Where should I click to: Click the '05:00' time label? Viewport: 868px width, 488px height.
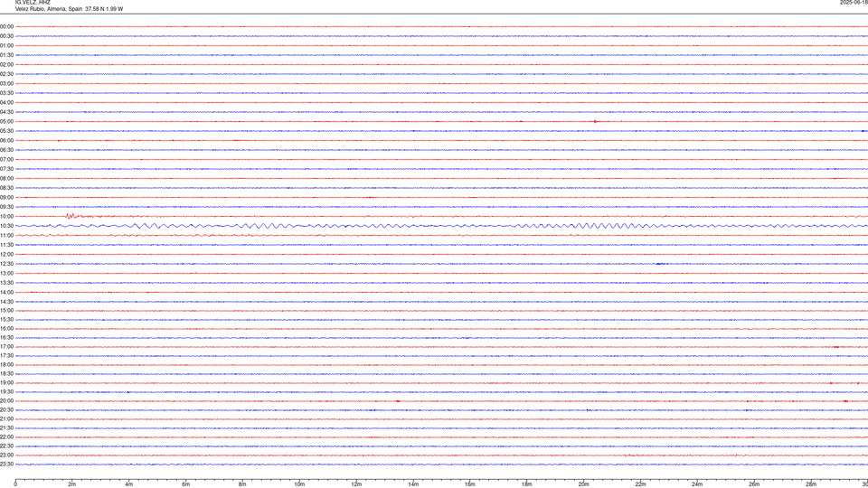point(6,122)
